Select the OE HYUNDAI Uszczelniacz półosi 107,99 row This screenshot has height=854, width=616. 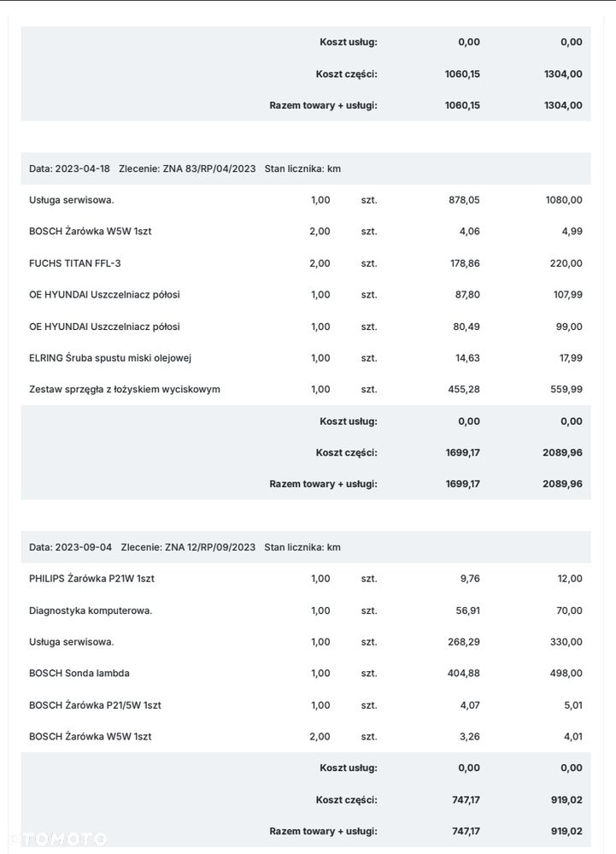[x=306, y=295]
